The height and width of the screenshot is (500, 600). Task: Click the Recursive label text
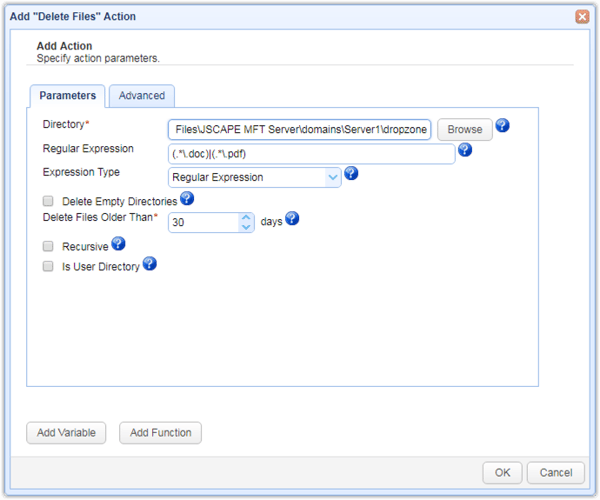click(85, 246)
